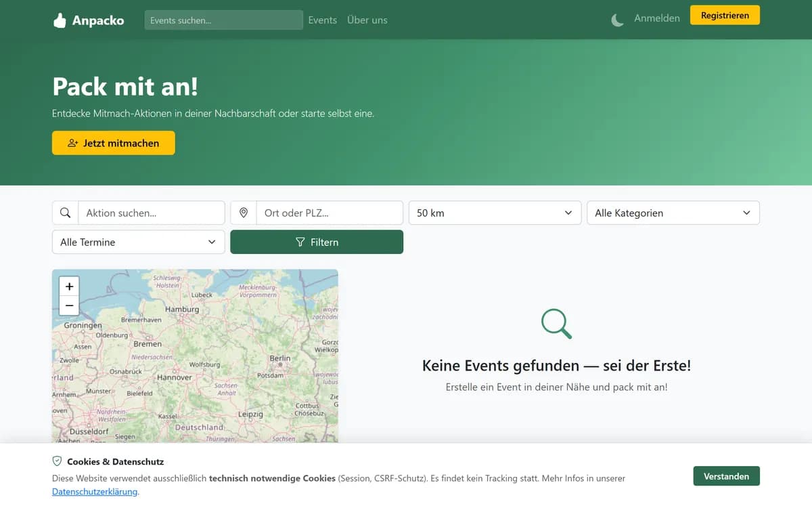Focus the Events suchen header search field
The height and width of the screenshot is (508, 812).
tap(224, 20)
